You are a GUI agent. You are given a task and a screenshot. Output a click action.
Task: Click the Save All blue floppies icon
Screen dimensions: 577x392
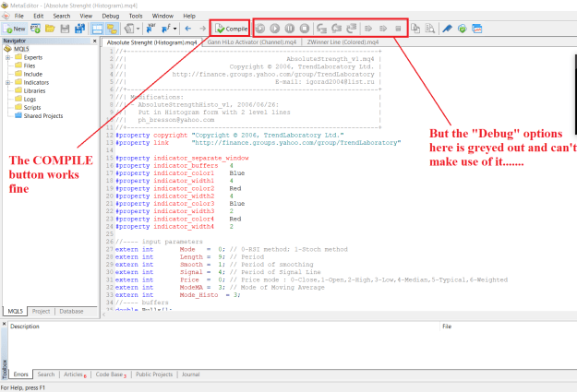point(79,29)
